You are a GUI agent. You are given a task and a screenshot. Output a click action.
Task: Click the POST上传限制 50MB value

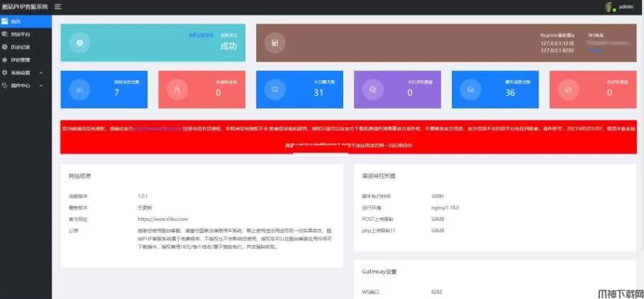[x=438, y=219]
